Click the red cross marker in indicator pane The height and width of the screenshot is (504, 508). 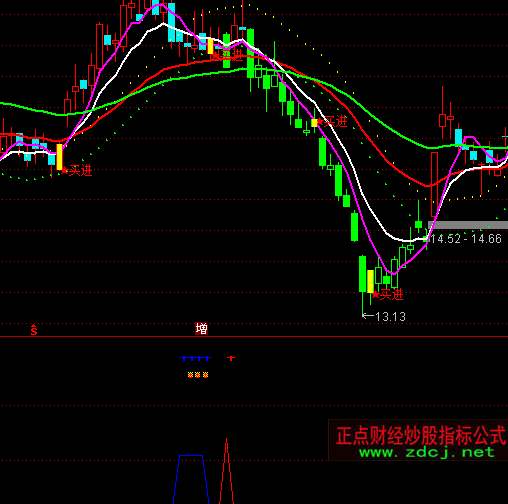click(x=231, y=358)
